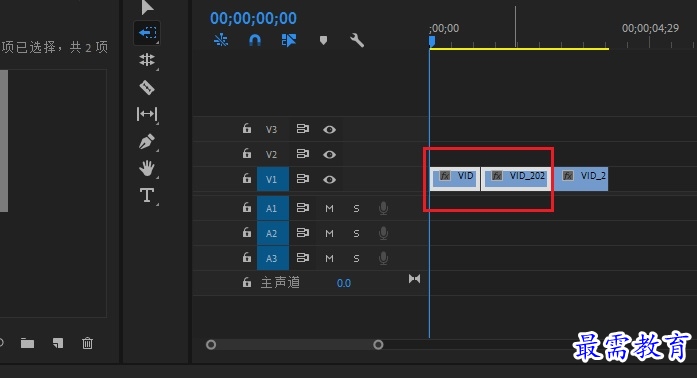Viewport: 697px width, 378px height.
Task: Click timeline horizontal zoom scrollbar
Action: coord(295,345)
